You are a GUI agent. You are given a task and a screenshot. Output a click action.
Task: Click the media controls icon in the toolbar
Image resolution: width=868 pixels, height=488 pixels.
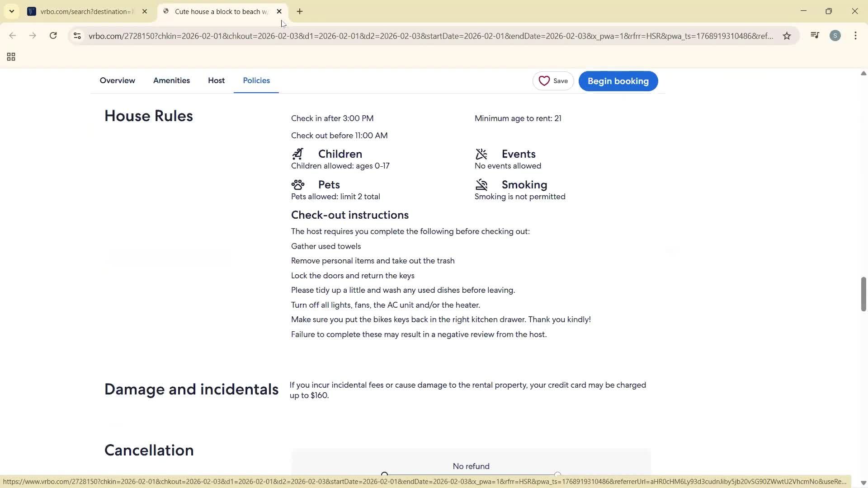tap(815, 35)
